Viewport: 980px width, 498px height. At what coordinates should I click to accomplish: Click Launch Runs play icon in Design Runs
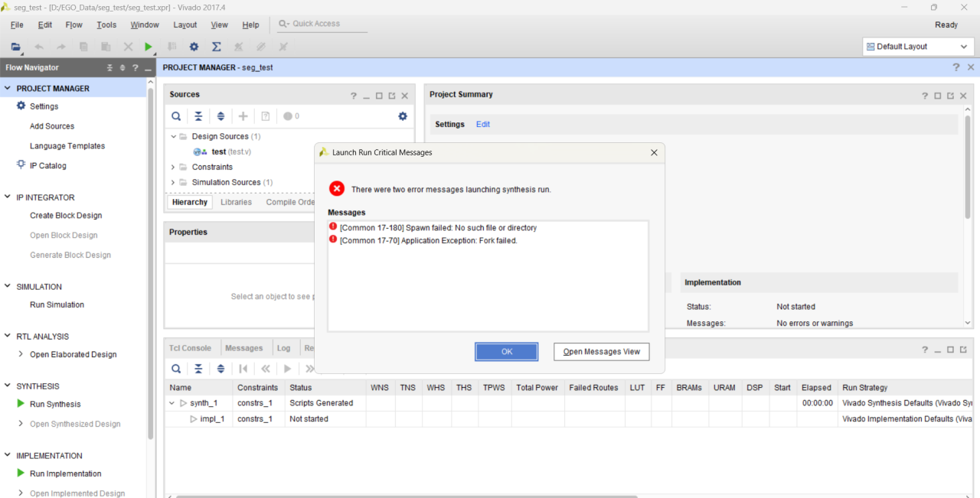tap(288, 369)
